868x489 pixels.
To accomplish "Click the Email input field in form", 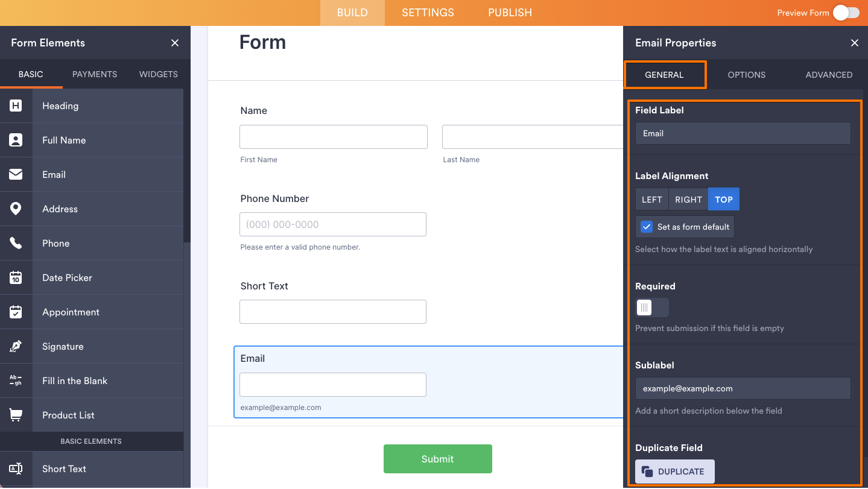I will click(333, 385).
